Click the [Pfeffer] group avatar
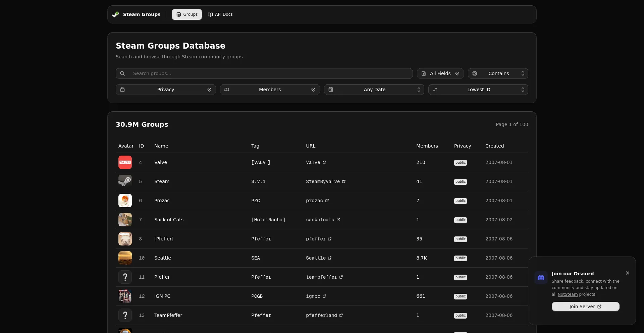Viewport: 644px width, 333px height. (x=125, y=239)
